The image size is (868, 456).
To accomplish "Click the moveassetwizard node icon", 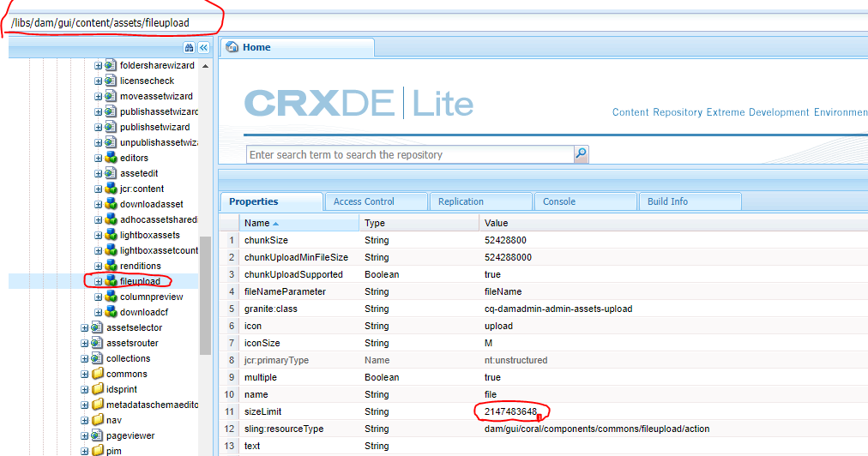I will coord(111,96).
